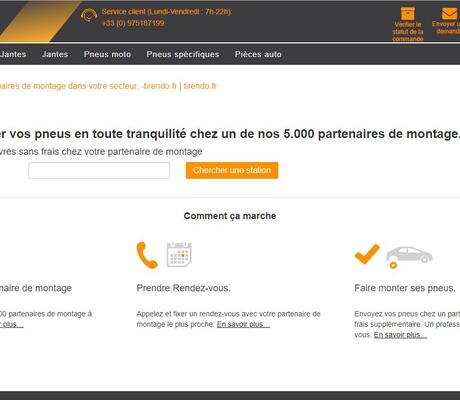Click the envelope send request icon

click(449, 14)
